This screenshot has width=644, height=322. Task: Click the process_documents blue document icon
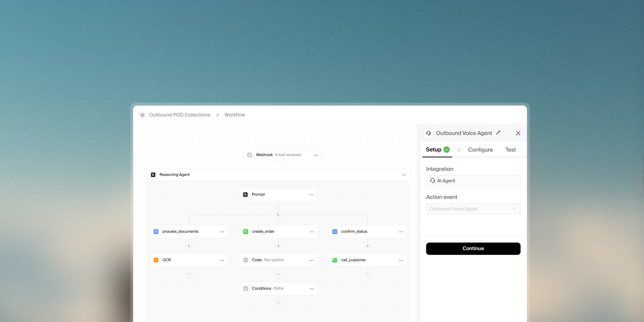pos(156,231)
